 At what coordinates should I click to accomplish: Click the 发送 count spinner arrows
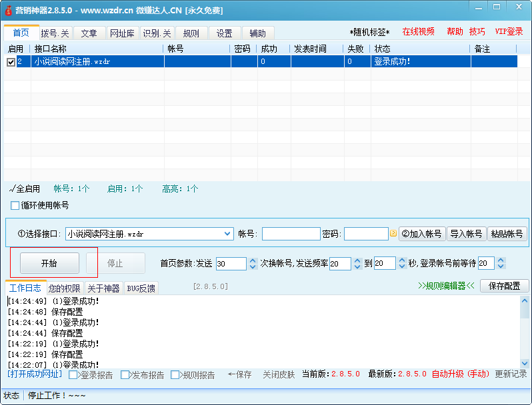[253, 263]
